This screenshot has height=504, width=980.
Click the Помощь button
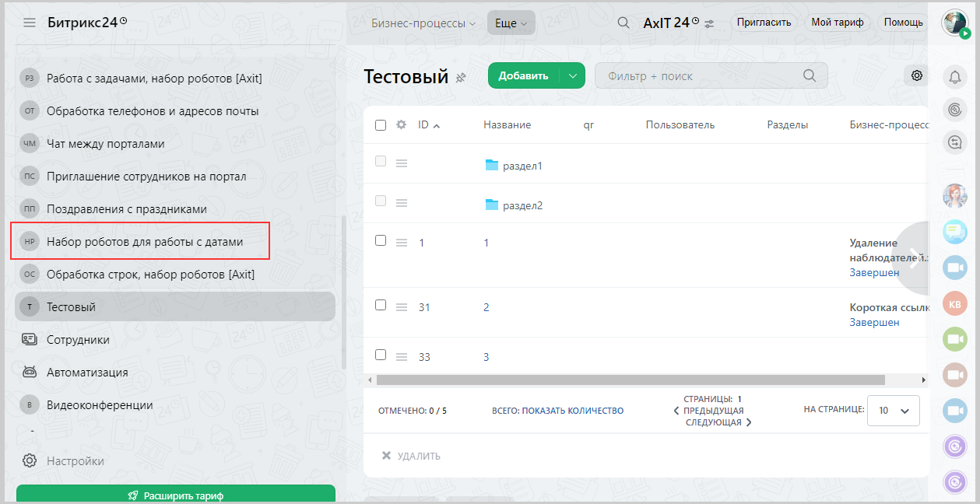coord(903,23)
